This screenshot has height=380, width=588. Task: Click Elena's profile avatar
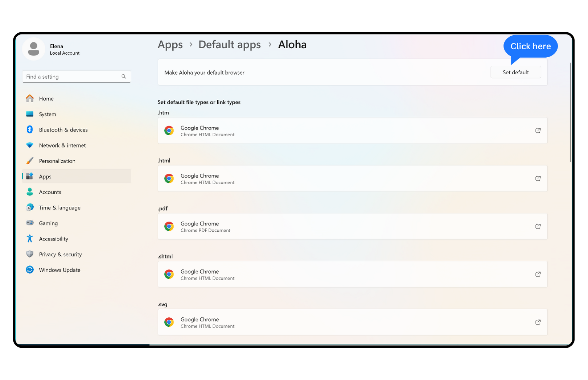click(x=34, y=49)
